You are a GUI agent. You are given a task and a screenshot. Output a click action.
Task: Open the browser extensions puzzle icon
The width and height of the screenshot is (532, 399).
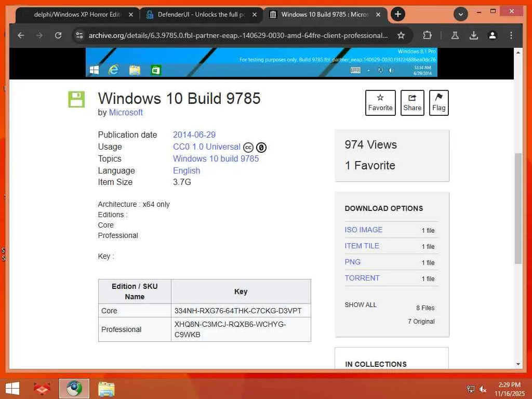tap(427, 35)
